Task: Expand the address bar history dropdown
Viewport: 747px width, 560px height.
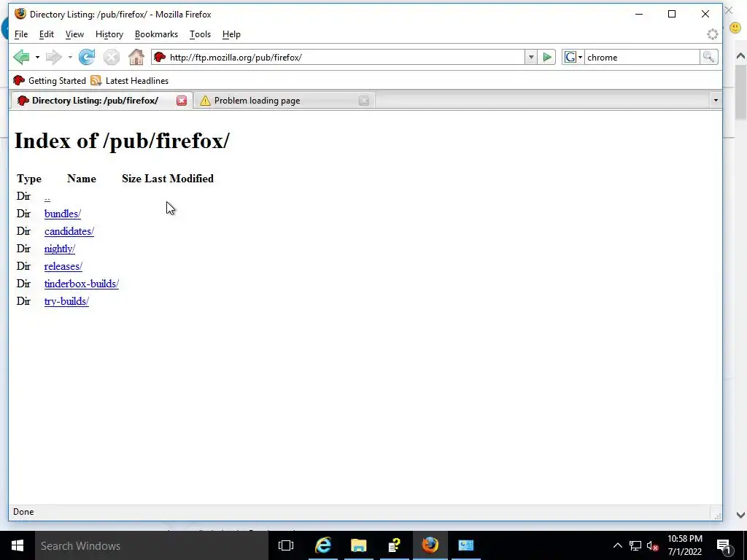Action: [531, 57]
